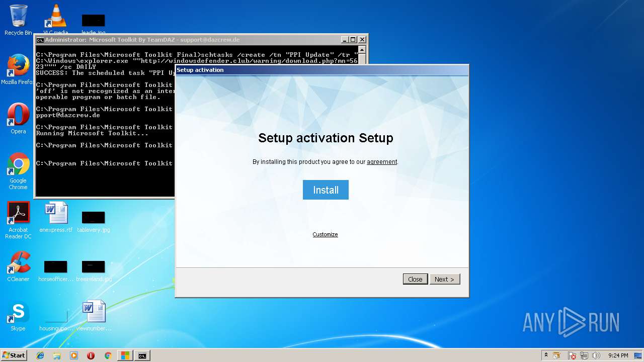Launch CCleaner desktop shortcut
The image size is (644, 362).
click(x=18, y=266)
